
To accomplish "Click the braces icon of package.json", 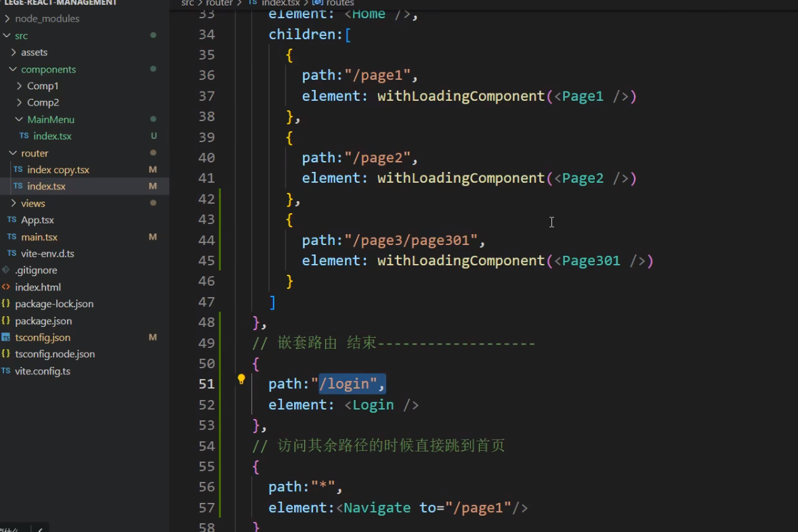I will coord(5,320).
